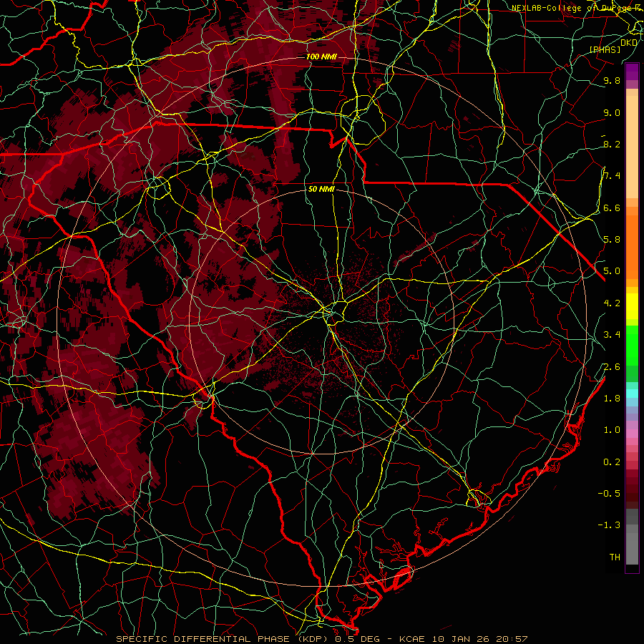Click the 7.4 value on color scale

612,176
